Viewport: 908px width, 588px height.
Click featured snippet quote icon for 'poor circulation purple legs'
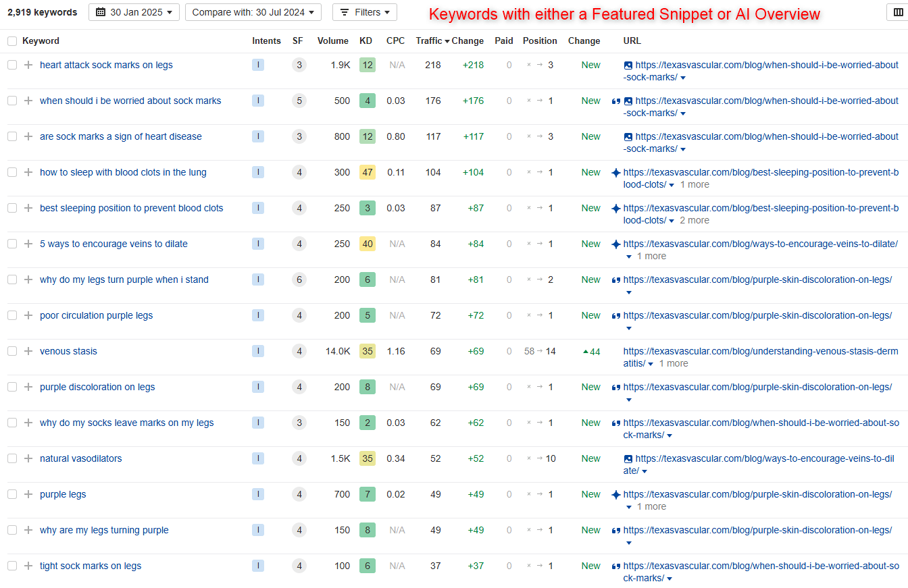click(615, 316)
